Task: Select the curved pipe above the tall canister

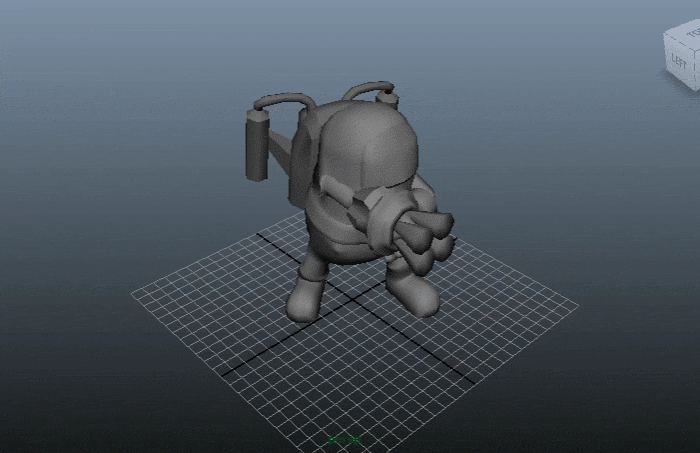Action: click(284, 99)
